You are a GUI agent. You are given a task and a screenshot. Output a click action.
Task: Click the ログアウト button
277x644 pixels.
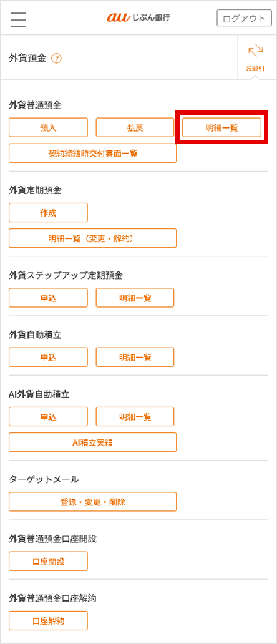point(244,18)
